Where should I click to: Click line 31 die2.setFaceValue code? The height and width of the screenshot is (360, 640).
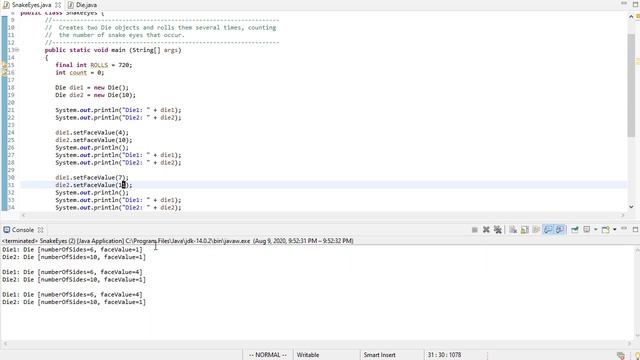pyautogui.click(x=94, y=185)
